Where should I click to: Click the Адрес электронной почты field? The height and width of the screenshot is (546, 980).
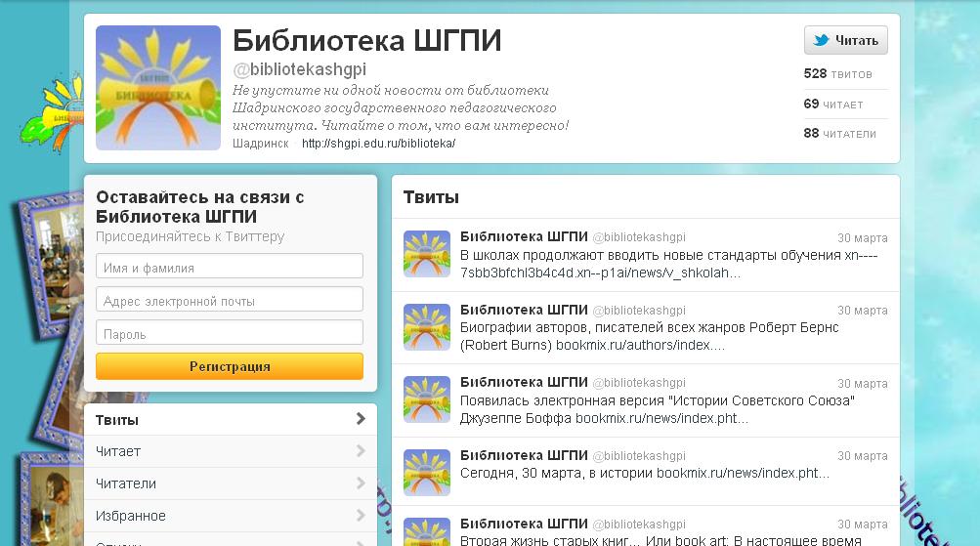(230, 299)
